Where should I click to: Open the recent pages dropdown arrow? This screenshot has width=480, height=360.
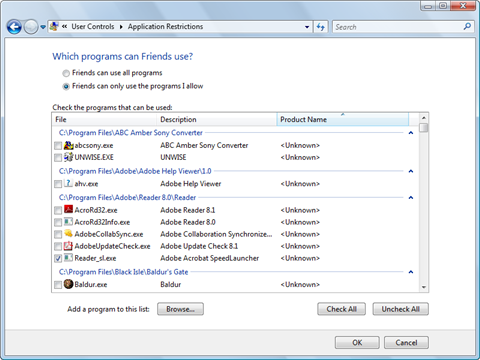click(x=43, y=27)
